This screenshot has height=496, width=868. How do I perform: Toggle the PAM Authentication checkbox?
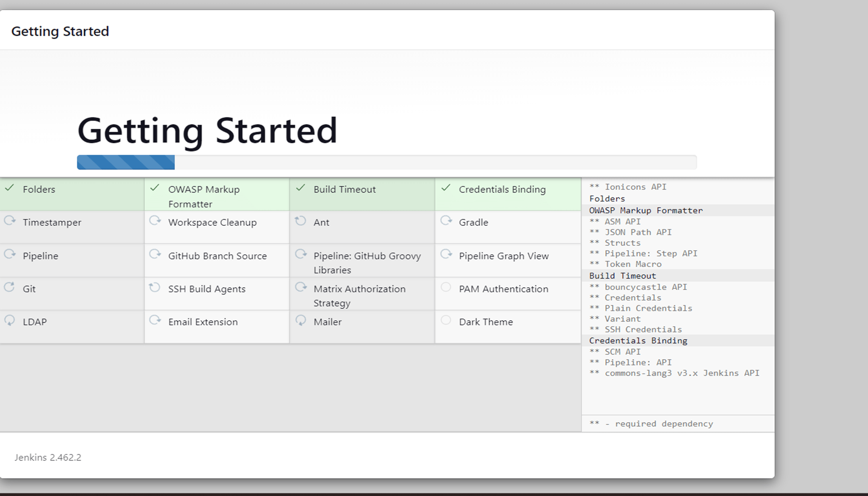tap(447, 289)
